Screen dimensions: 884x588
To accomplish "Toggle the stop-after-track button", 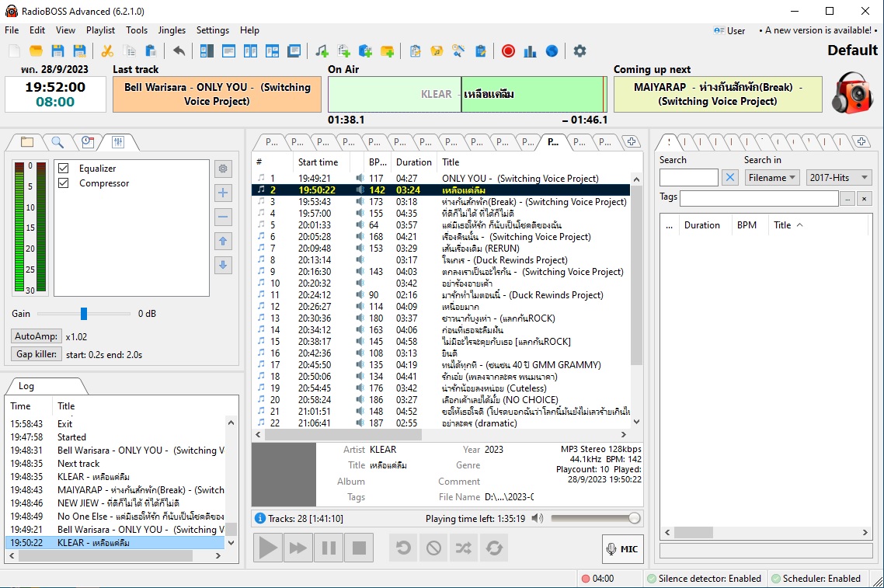I will [x=433, y=548].
